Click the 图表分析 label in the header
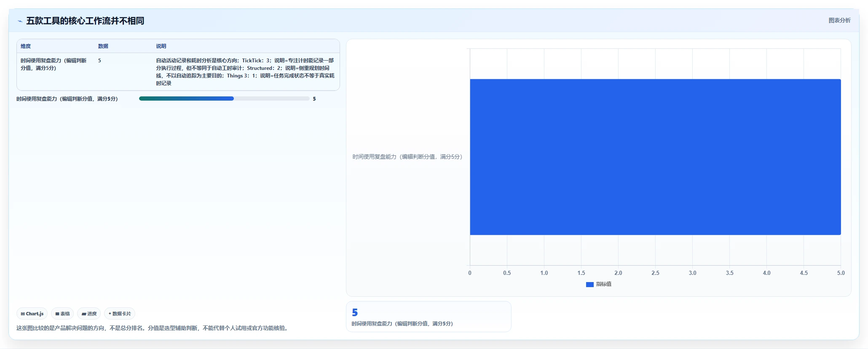The image size is (868, 349). [839, 20]
